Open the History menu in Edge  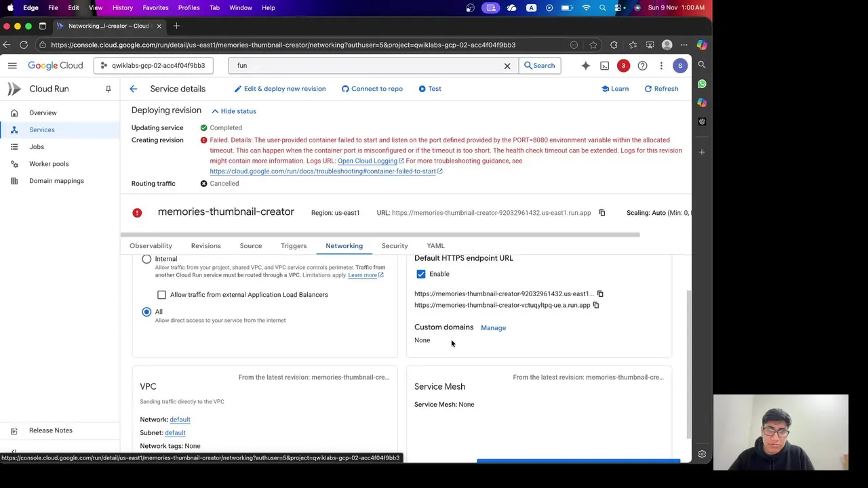pos(123,7)
